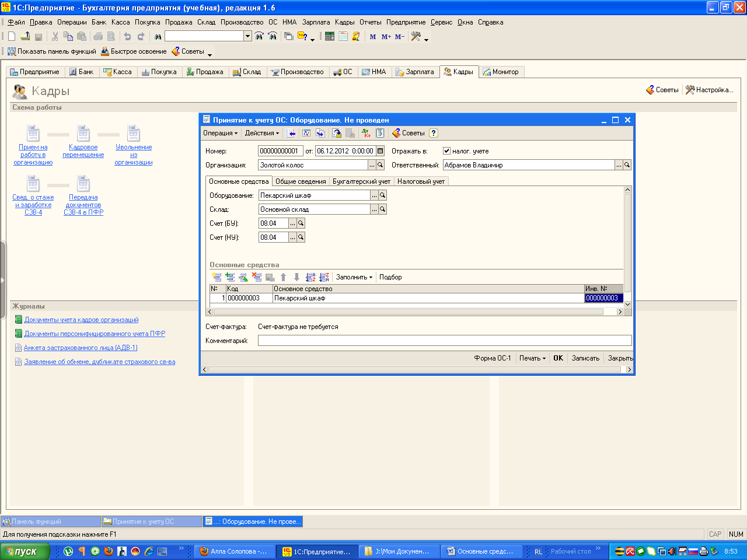
Task: Click the Комментарий input field
Action: click(x=445, y=341)
